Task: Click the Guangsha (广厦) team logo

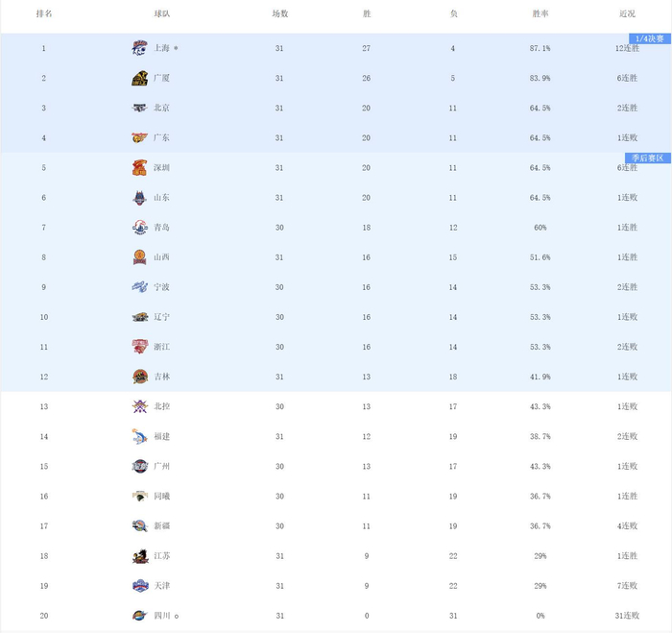Action: click(x=140, y=78)
